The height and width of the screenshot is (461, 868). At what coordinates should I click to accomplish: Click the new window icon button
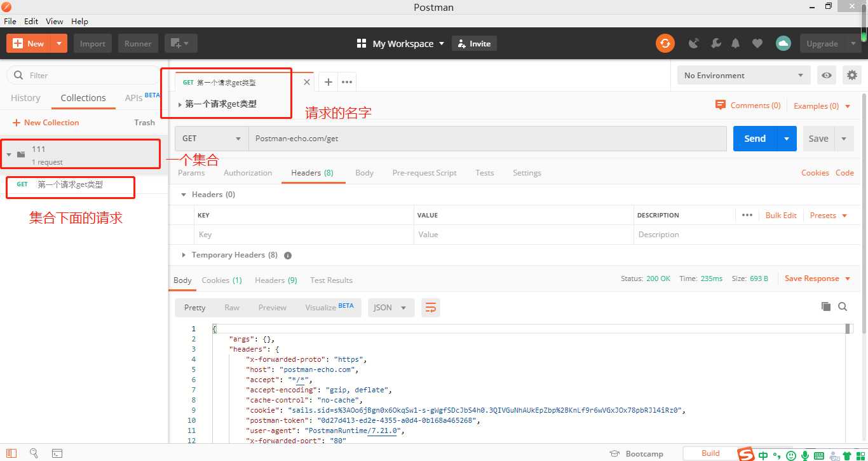181,43
